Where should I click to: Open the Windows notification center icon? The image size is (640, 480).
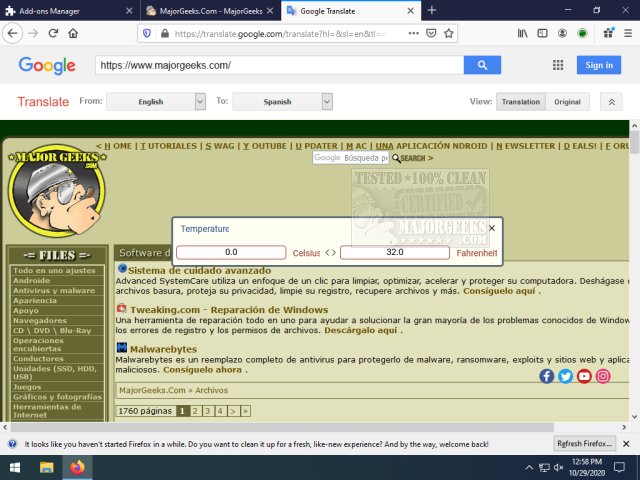(620, 467)
